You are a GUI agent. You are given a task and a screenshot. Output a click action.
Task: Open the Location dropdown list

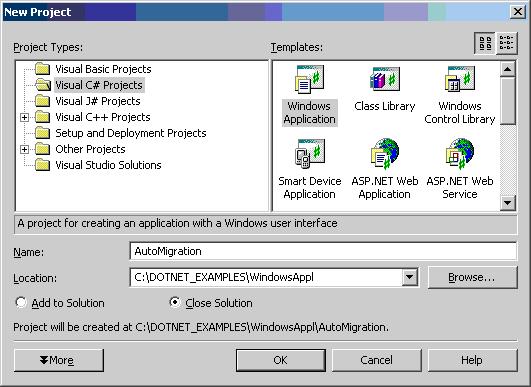click(x=409, y=277)
